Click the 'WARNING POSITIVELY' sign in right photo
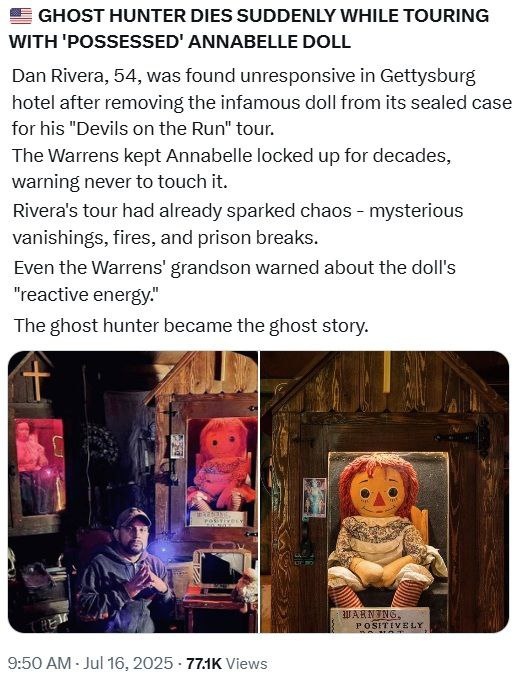 [380, 619]
